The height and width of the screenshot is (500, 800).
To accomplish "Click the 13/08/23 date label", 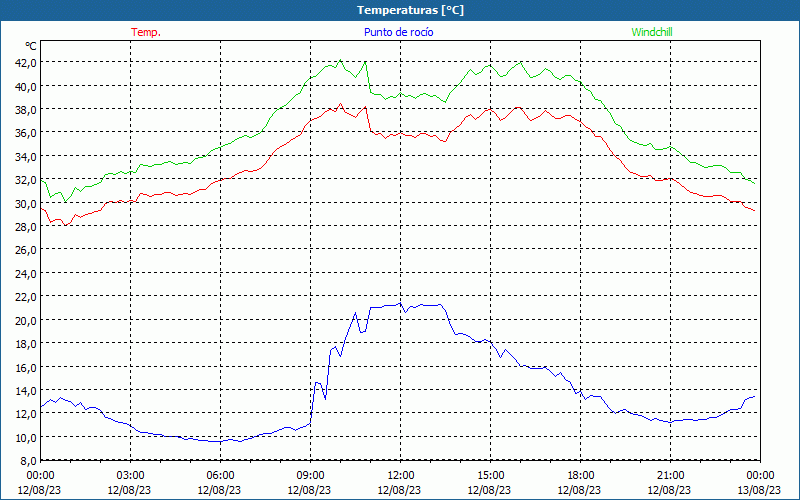I will tap(759, 490).
